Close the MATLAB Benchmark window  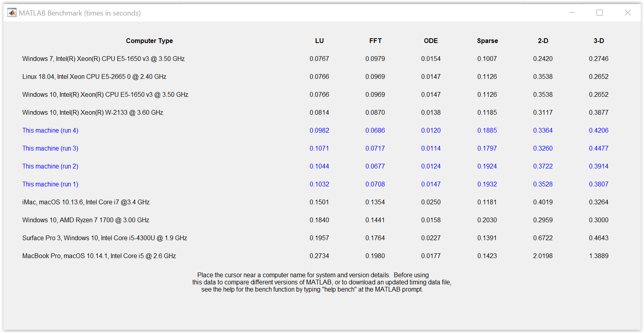point(628,13)
